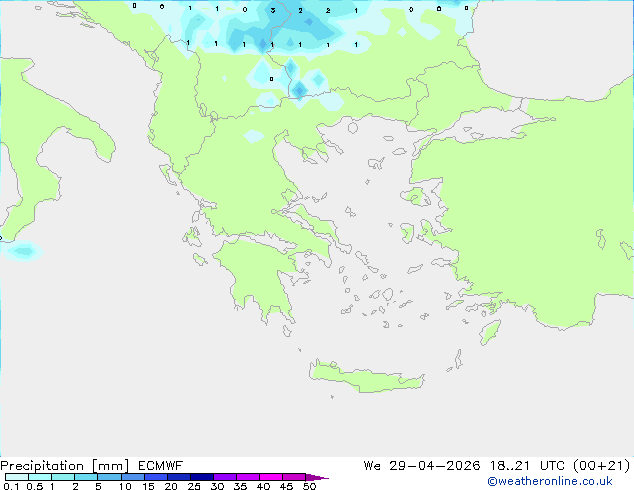Click the legend value label '30'
The image size is (634, 490).
(x=217, y=486)
